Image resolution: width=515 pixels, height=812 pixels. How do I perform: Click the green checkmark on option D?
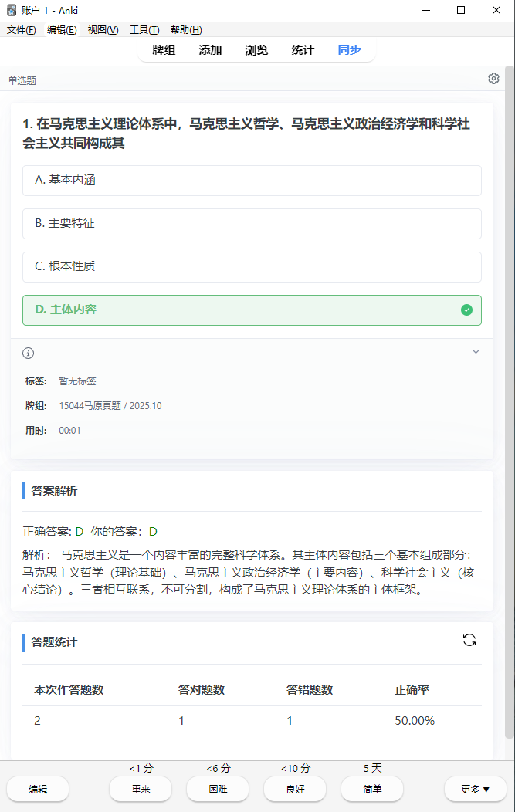[x=467, y=310]
